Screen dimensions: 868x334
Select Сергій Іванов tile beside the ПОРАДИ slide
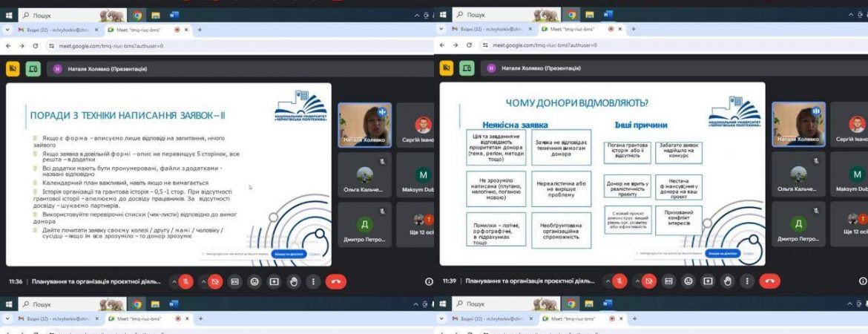[x=415, y=125]
